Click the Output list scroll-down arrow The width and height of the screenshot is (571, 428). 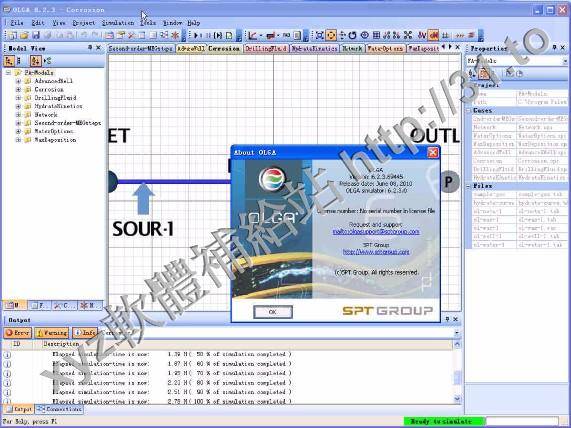click(x=457, y=399)
